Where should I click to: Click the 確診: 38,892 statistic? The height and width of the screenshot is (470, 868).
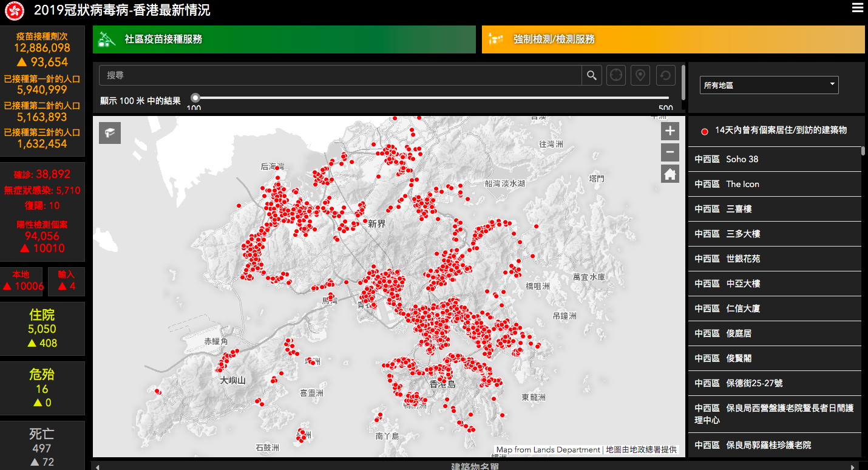click(x=42, y=174)
